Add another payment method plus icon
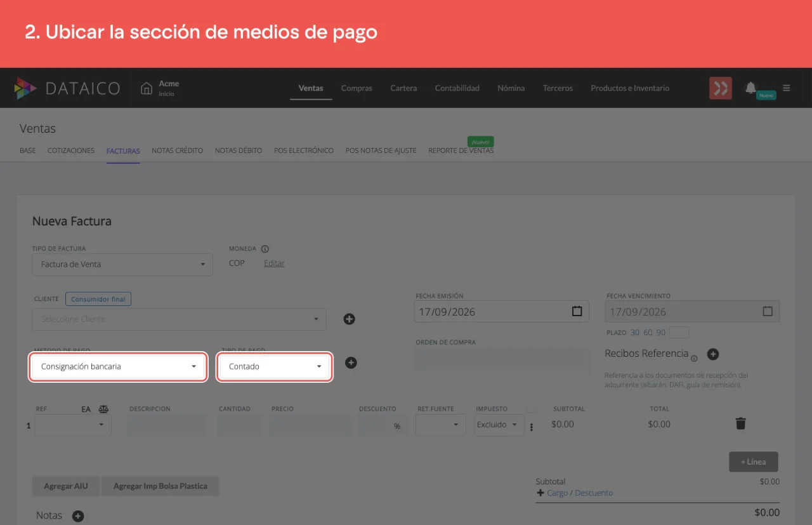This screenshot has width=812, height=525. click(x=351, y=362)
